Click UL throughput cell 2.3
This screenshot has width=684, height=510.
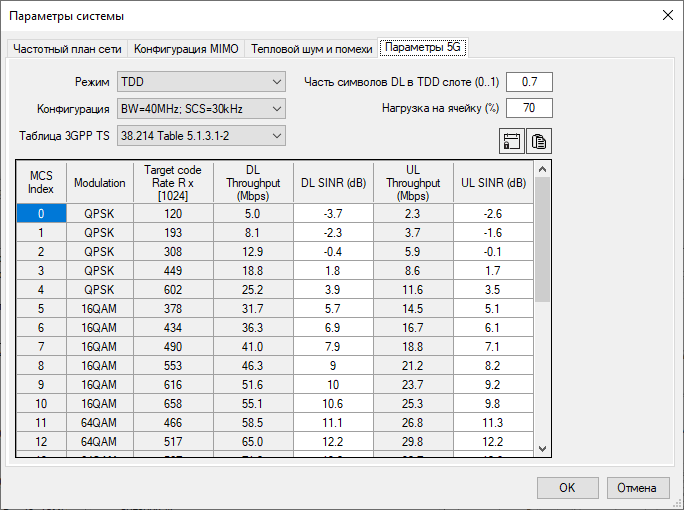[x=413, y=213]
